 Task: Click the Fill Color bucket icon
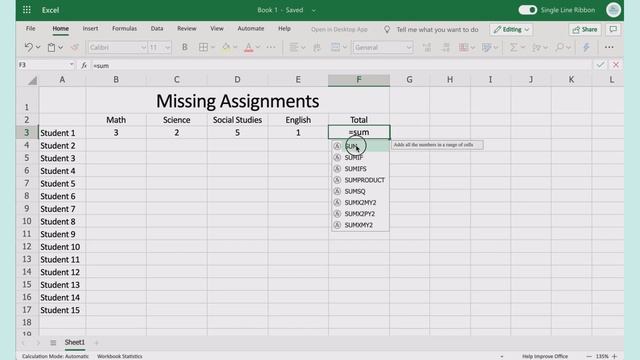click(x=226, y=47)
